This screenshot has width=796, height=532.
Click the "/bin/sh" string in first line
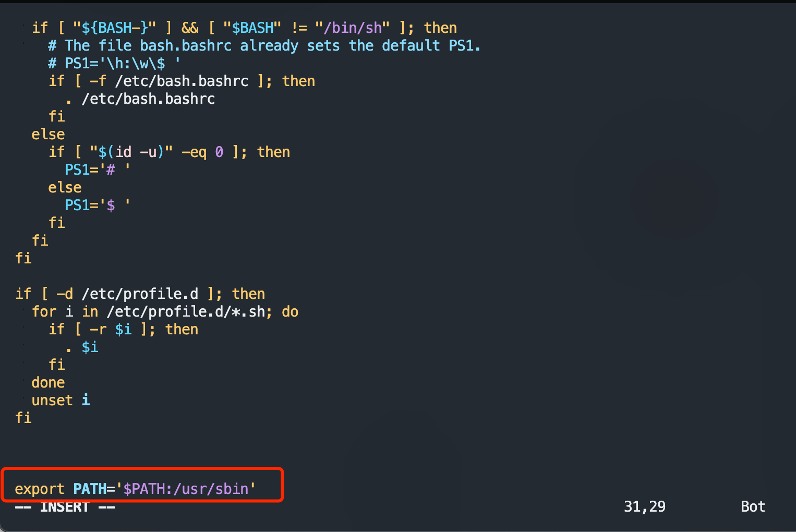coord(352,28)
